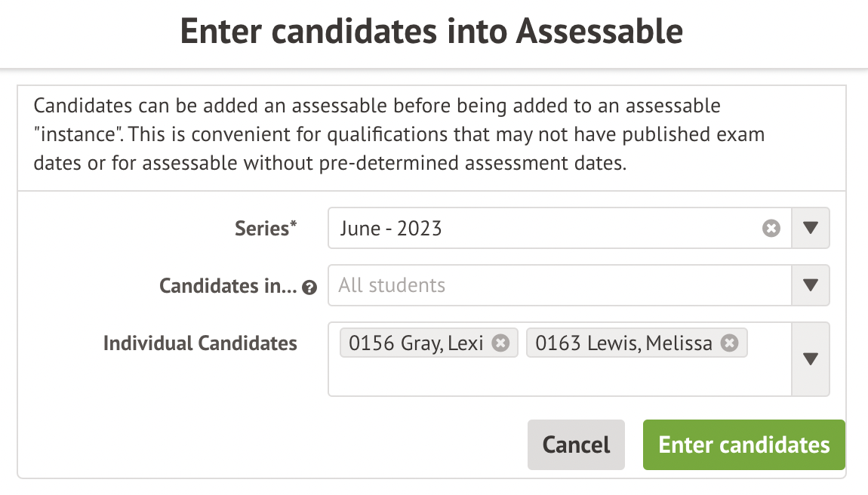Click the Individual Candidates label
The height and width of the screenshot is (495, 868).
point(200,343)
